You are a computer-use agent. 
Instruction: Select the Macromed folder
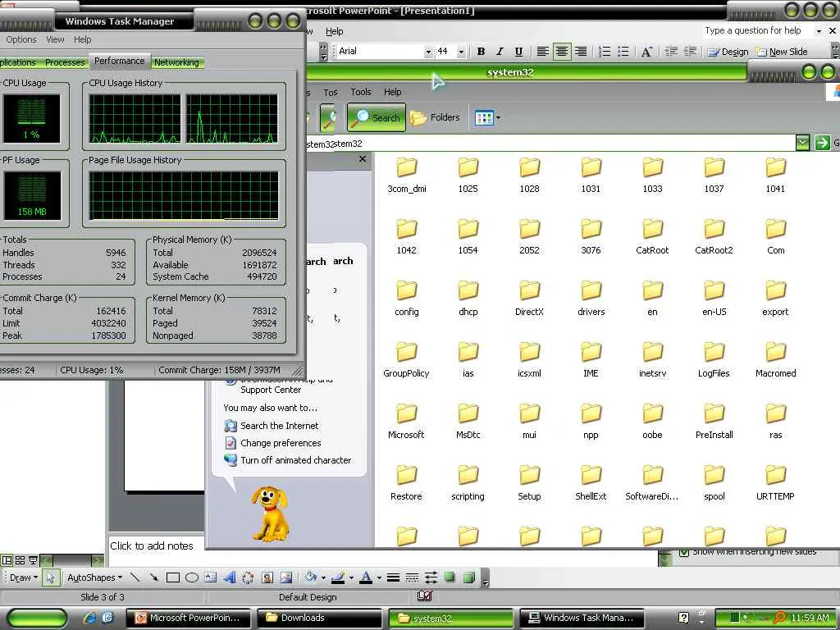(776, 360)
